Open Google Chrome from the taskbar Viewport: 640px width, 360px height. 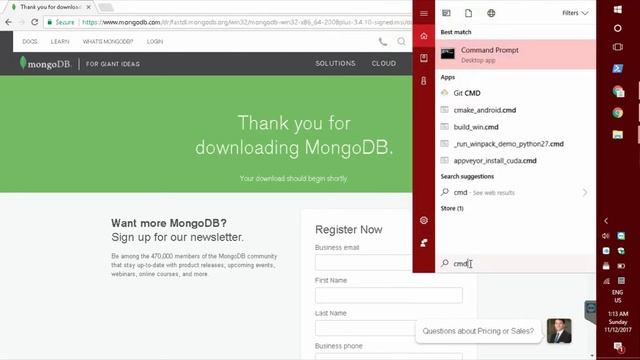pyautogui.click(x=618, y=113)
